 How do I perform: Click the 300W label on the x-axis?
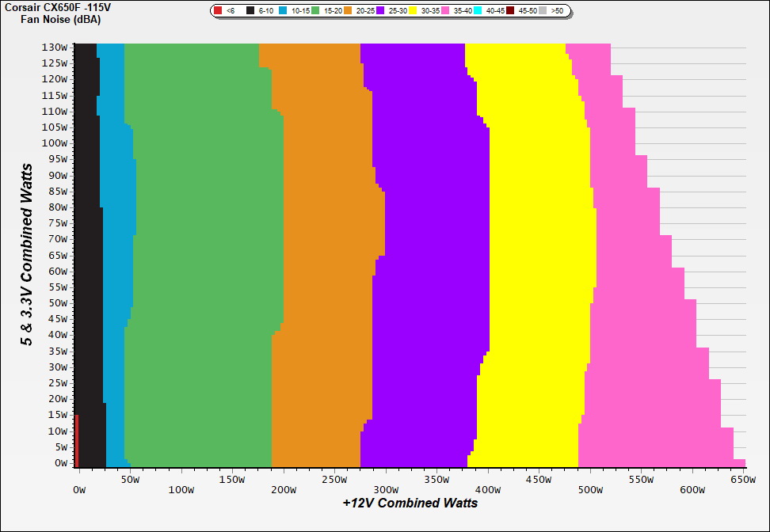coord(386,480)
